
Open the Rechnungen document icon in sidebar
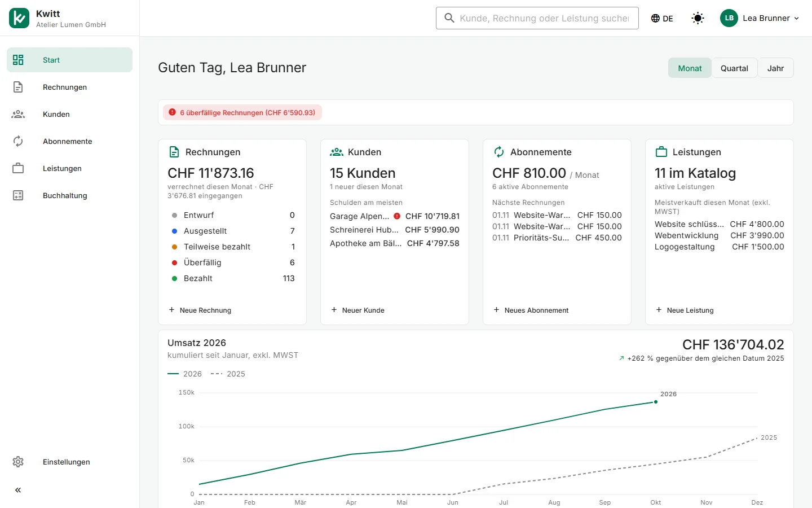pos(18,87)
